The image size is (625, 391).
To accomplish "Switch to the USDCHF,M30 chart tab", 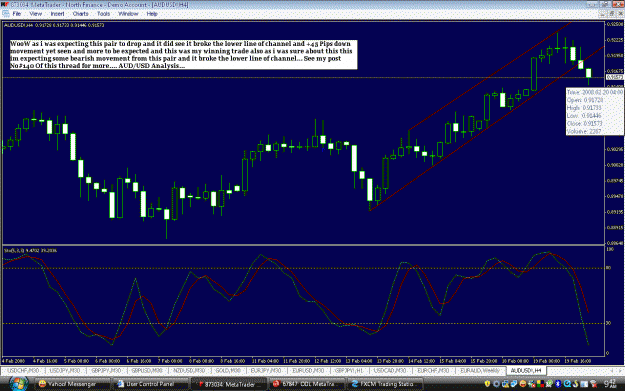I will point(24,371).
